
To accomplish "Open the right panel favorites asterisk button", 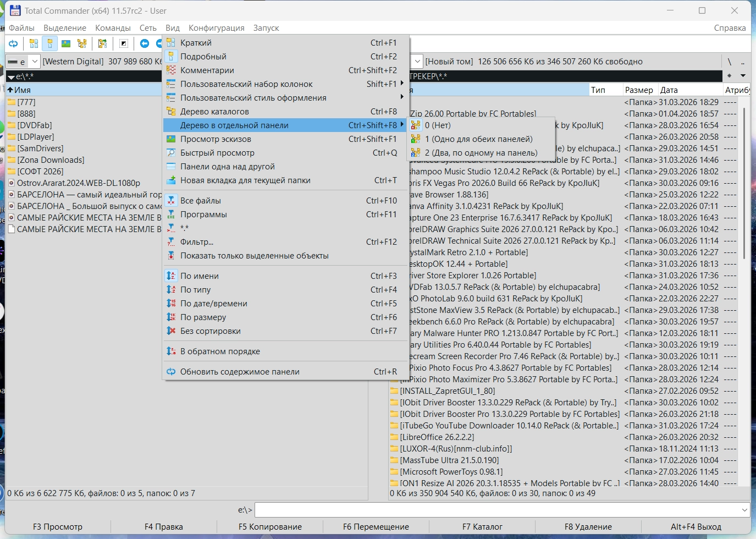I will point(730,76).
